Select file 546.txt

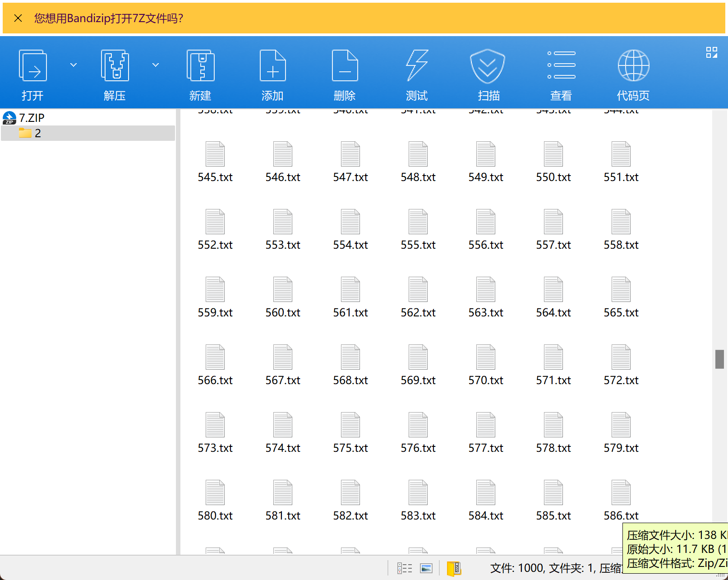[x=283, y=162]
